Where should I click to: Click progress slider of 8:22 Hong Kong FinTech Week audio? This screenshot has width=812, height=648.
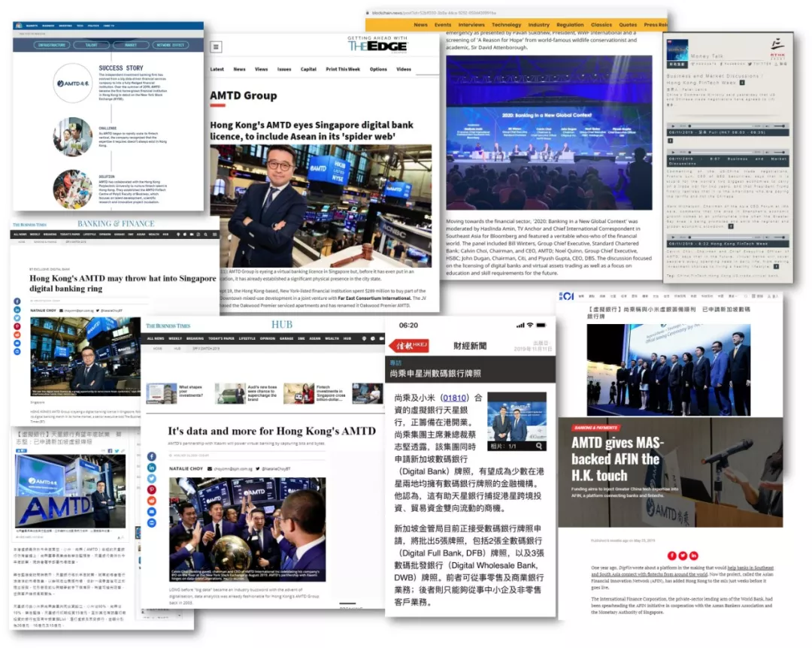721,238
